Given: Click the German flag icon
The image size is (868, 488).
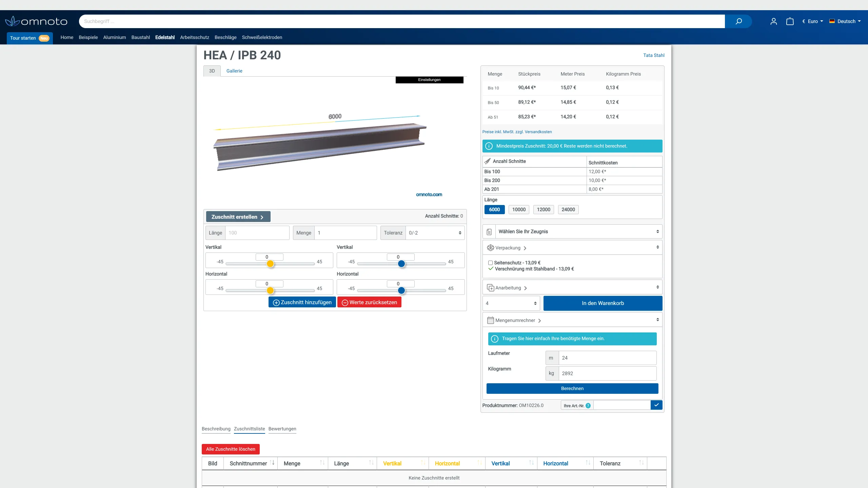Looking at the screenshot, I should [x=832, y=21].
